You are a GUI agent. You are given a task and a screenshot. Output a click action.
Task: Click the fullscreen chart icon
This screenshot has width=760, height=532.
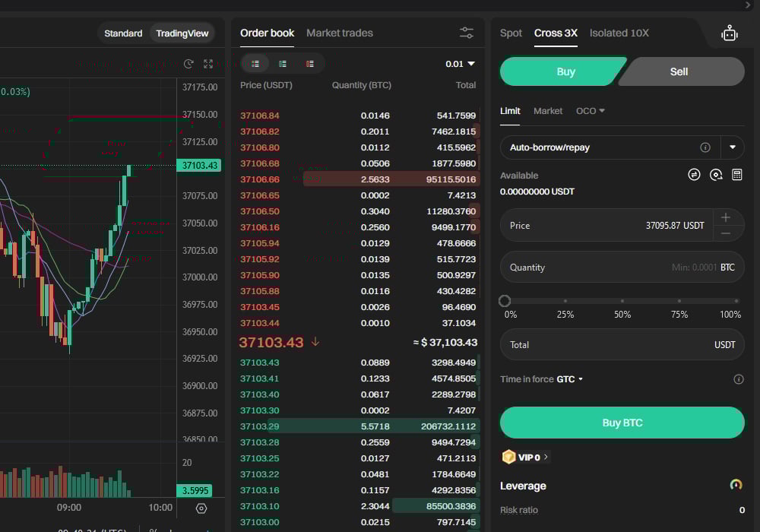208,65
